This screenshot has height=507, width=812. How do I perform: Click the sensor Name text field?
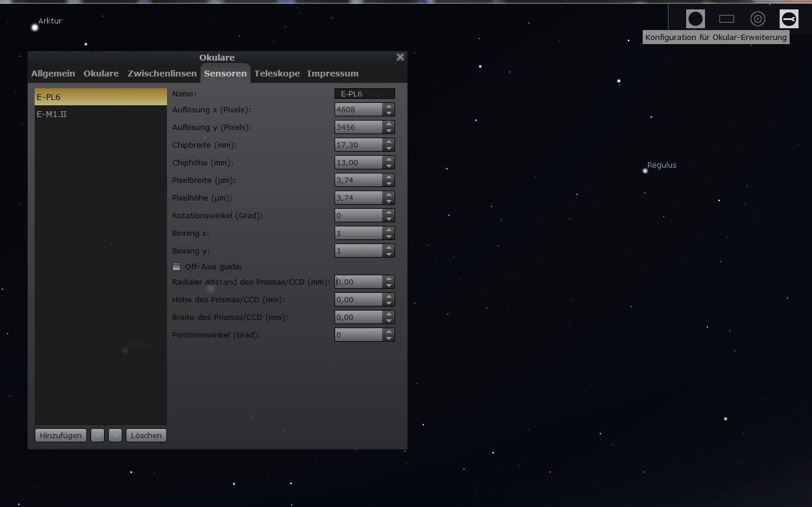click(365, 94)
